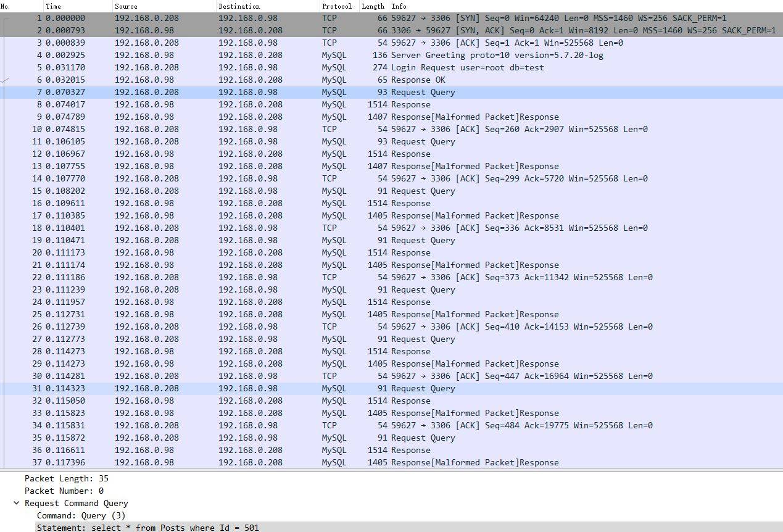Select packet 7 Request Query row
Screen dimensions: 783x532
pyautogui.click(x=391, y=92)
